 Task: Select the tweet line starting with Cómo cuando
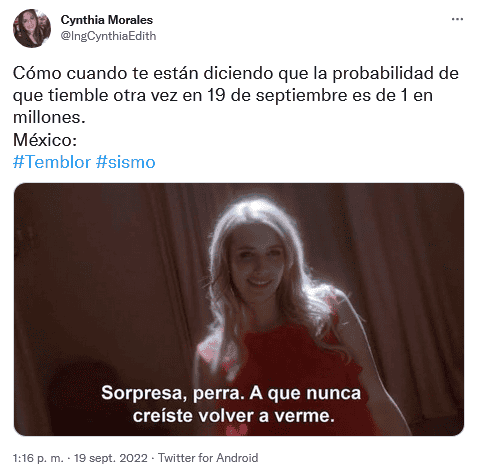coord(236,73)
